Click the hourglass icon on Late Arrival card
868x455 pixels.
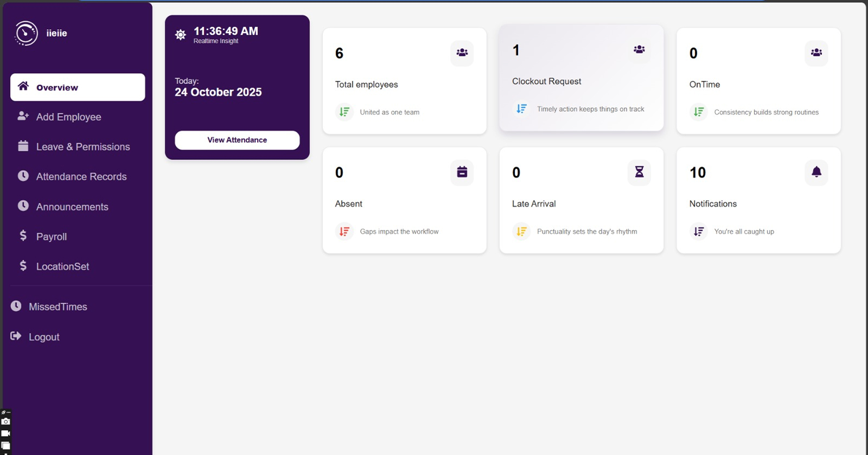point(639,172)
